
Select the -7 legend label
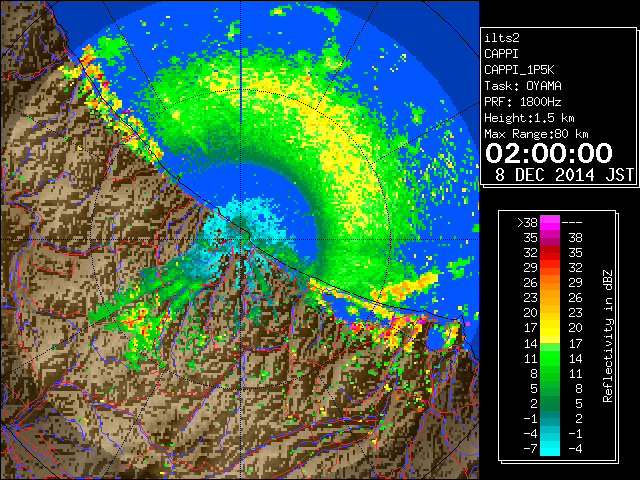[x=531, y=448]
